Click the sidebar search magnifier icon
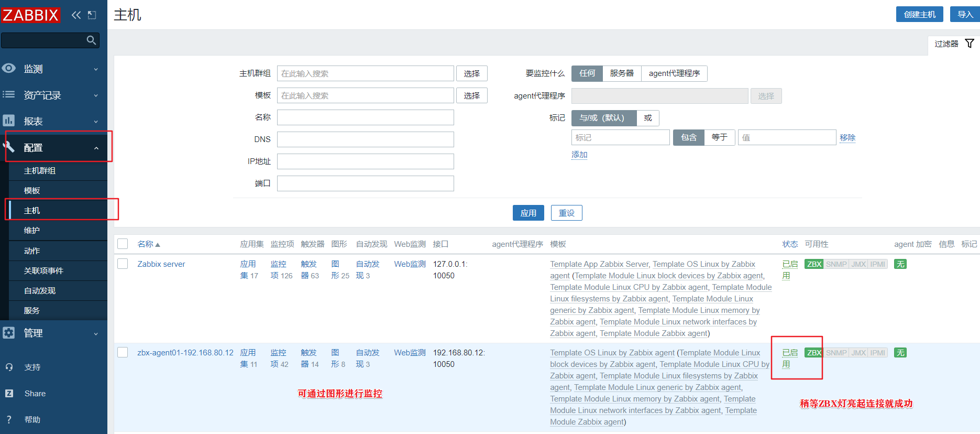This screenshot has width=980, height=434. click(91, 40)
